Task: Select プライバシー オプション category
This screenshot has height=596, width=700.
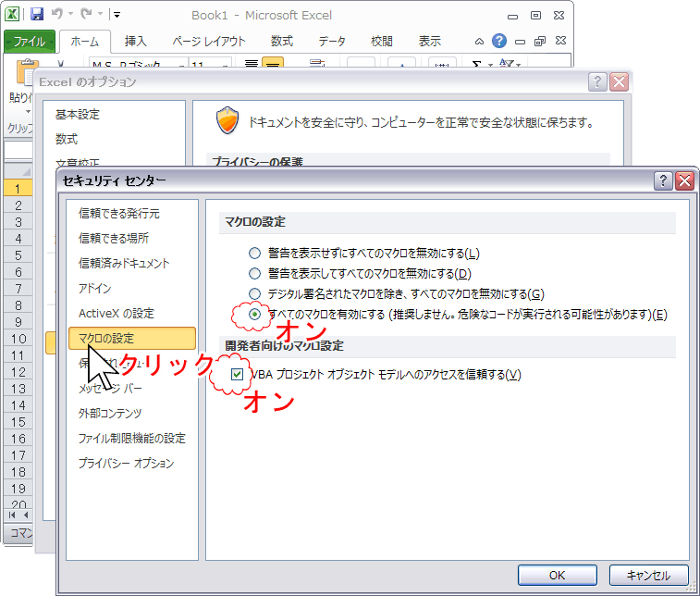Action: point(126,464)
